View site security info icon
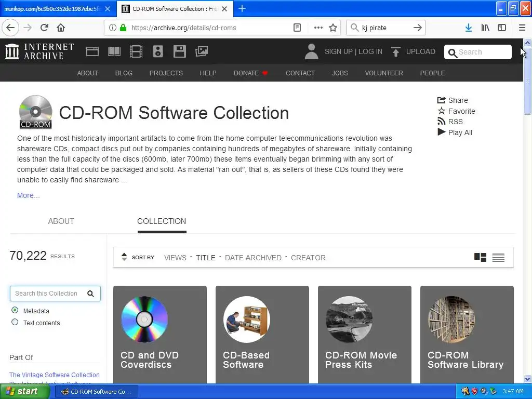 [x=113, y=28]
